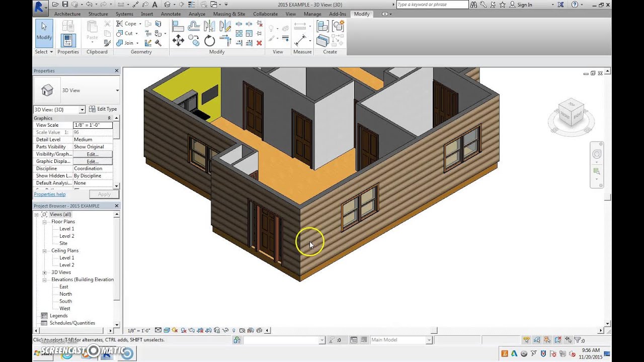Toggle the Select Links status bar icon
Image resolution: width=644 pixels, height=362 pixels.
tap(526, 340)
